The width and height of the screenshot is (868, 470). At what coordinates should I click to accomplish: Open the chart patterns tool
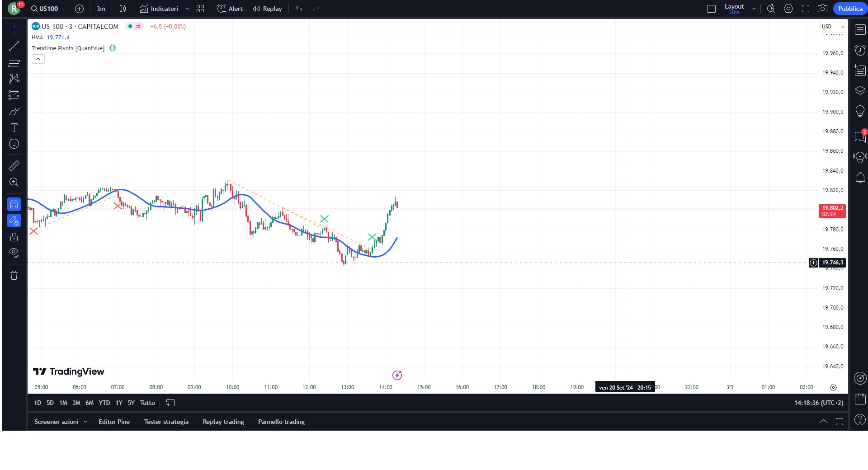click(x=14, y=79)
